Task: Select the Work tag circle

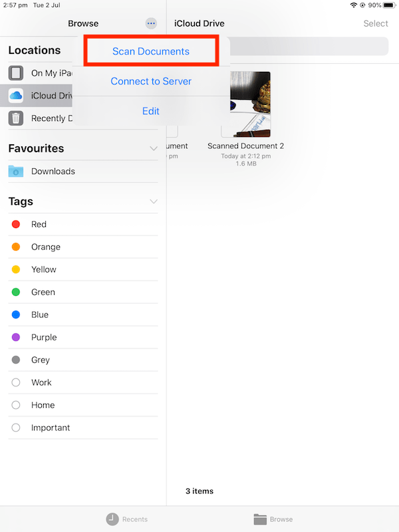Action: click(x=16, y=382)
